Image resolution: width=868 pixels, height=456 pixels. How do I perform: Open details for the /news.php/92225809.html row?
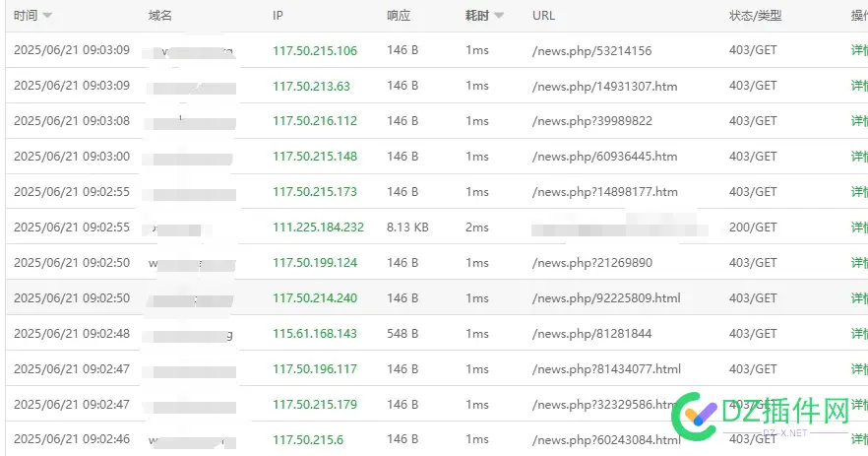(x=859, y=298)
